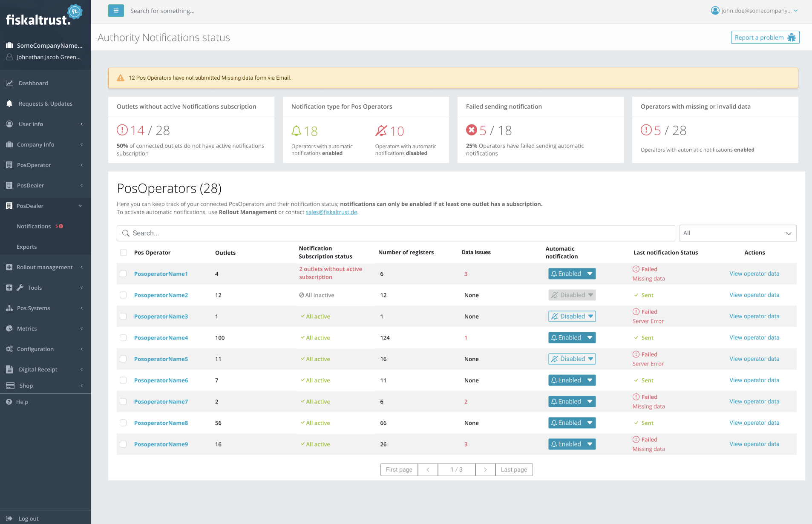Click the bug icon in Report a problem
The image size is (812, 524).
click(x=791, y=37)
